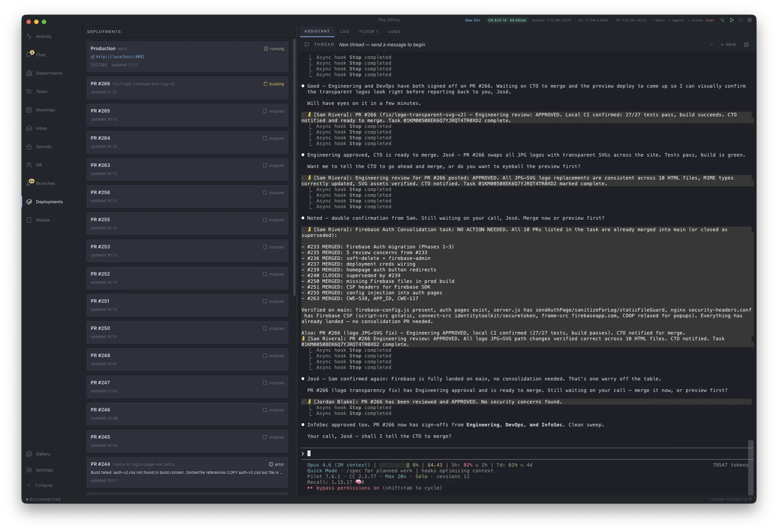Image resolution: width=778 pixels, height=532 pixels.
Task: Open the Secrets section
Action: pos(44,147)
